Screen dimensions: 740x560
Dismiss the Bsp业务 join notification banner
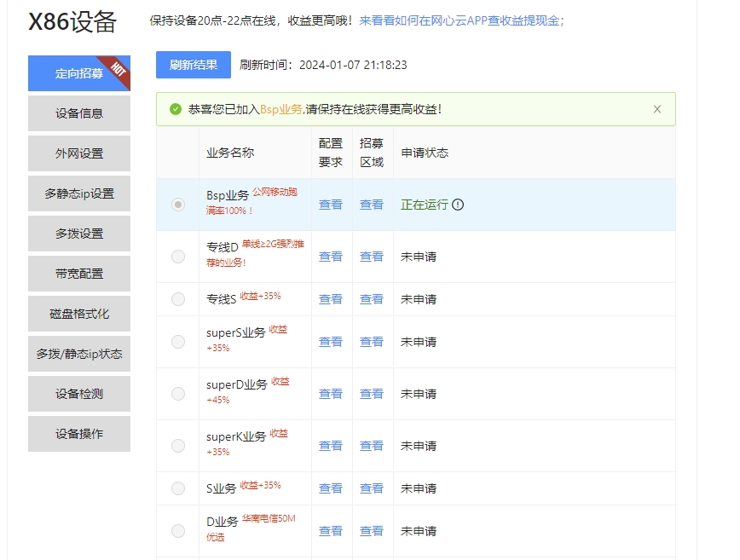[x=656, y=109]
